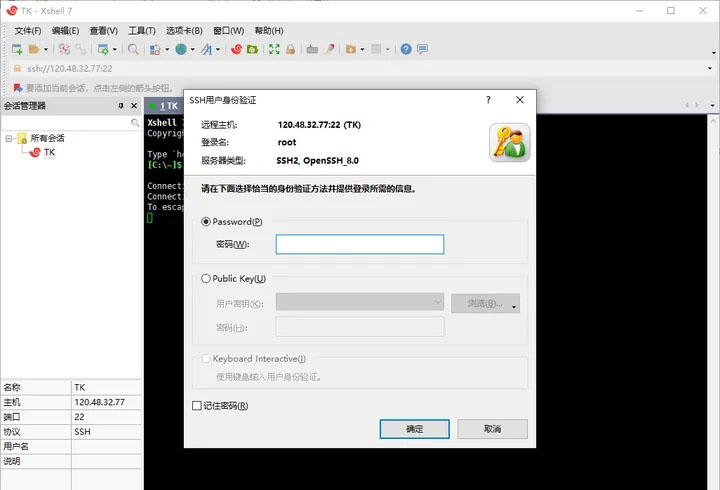The width and height of the screenshot is (720, 490).
Task: Click the 浏览(B)... browse button
Action: click(x=485, y=303)
